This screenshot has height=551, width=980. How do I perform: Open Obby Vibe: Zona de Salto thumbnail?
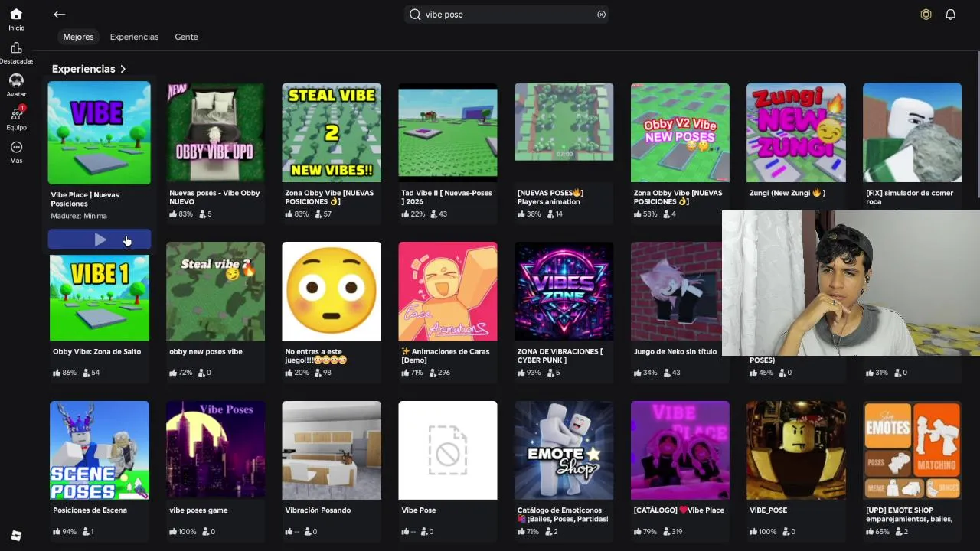point(100,297)
